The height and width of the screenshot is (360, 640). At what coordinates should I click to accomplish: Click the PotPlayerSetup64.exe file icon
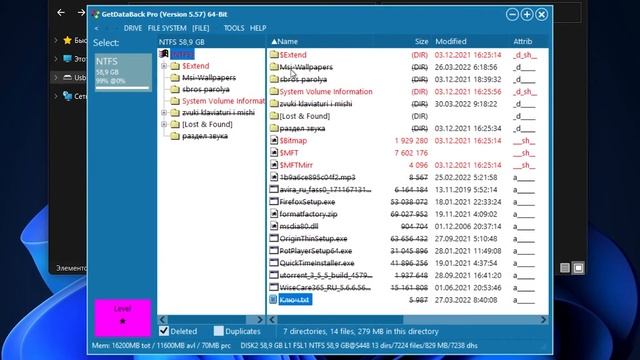tap(274, 251)
